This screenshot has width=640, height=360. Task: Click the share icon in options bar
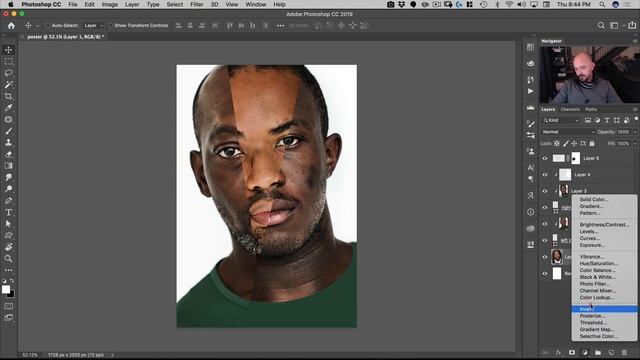632,25
